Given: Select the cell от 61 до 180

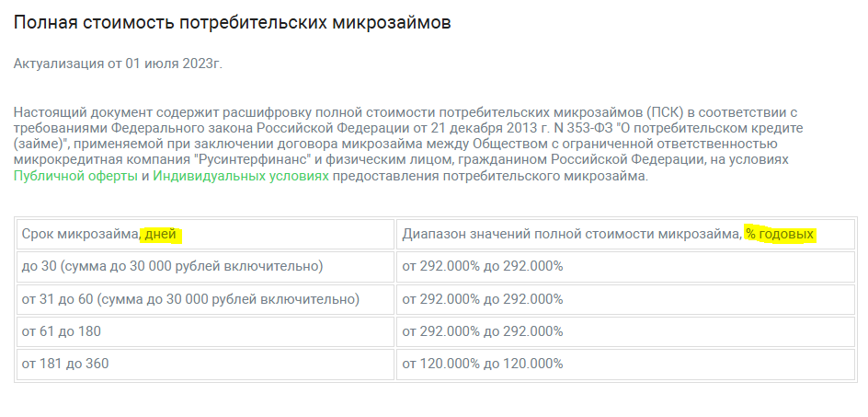Looking at the screenshot, I should [205, 331].
